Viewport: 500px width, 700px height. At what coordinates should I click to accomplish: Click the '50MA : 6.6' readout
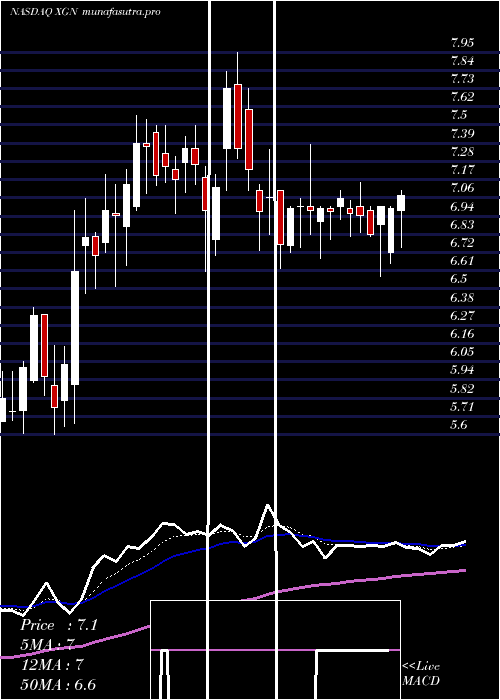[58, 685]
